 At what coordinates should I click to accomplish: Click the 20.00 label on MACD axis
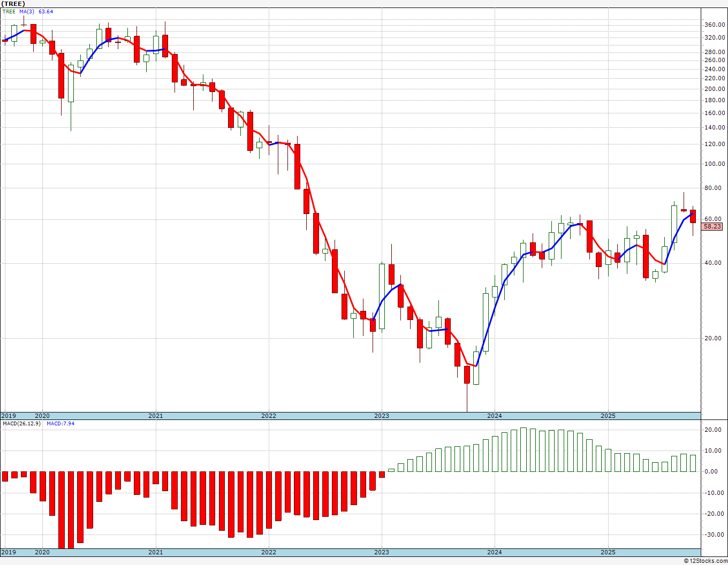tap(713, 430)
